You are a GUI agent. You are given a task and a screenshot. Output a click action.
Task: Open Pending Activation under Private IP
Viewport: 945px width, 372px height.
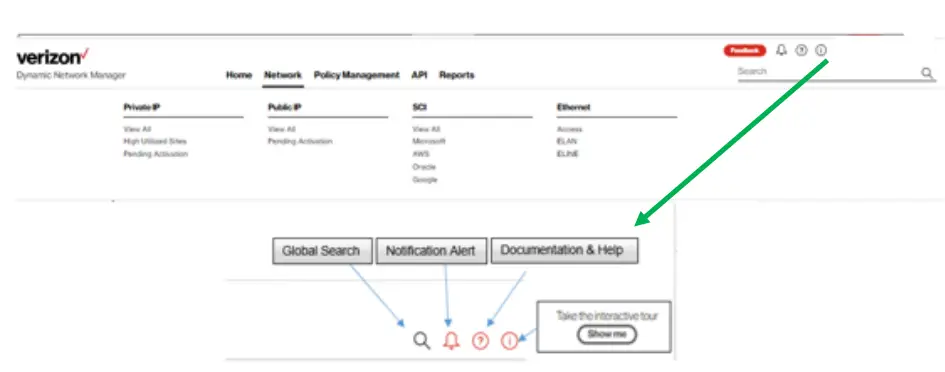tap(155, 154)
